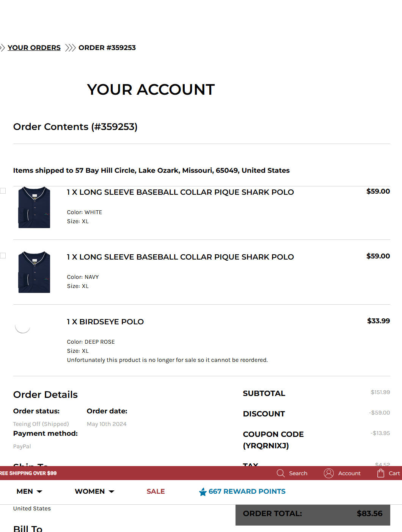Open the Account user icon
402x532 pixels.
pos(329,473)
